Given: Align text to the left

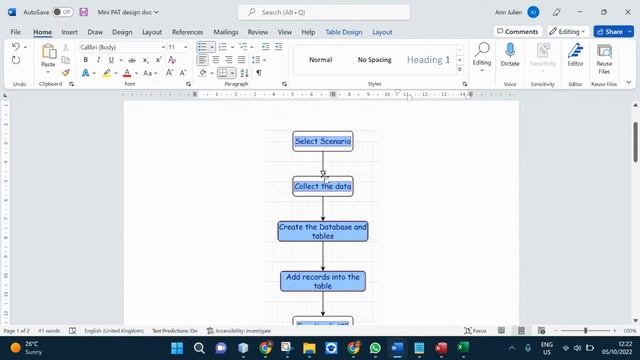Looking at the screenshot, I should coord(202,60).
